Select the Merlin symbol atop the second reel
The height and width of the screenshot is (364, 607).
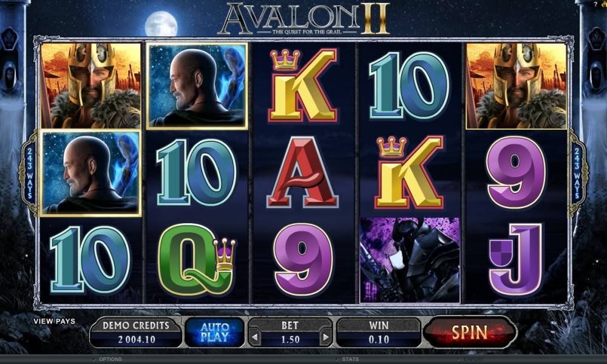tap(197, 86)
